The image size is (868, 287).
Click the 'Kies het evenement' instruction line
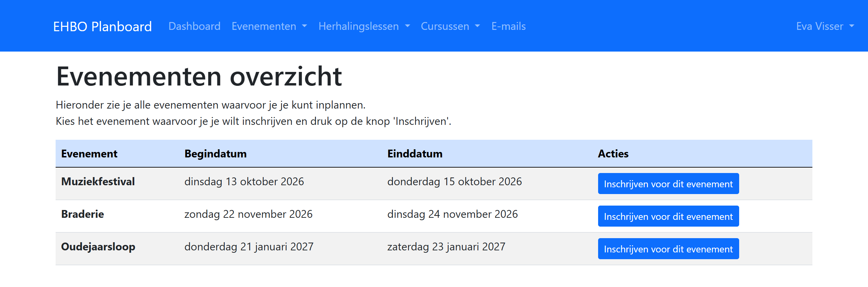tap(254, 121)
